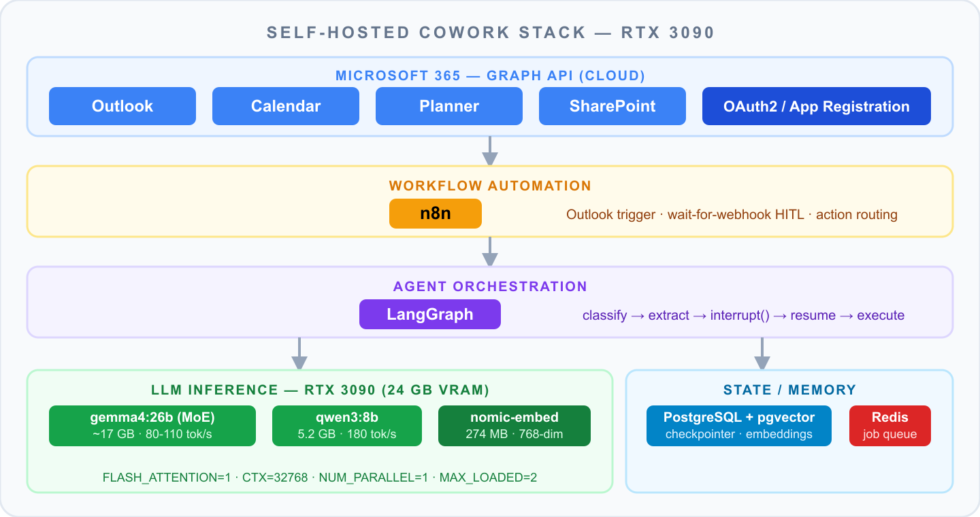The width and height of the screenshot is (980, 517).
Task: Click the 'Workflow Automation' heading
Action: [490, 186]
